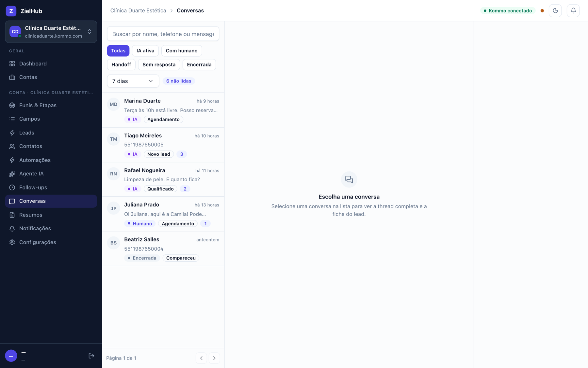Image resolution: width=588 pixels, height=368 pixels.
Task: Expand the Clínica Duarte account switcher
Action: pyautogui.click(x=51, y=32)
